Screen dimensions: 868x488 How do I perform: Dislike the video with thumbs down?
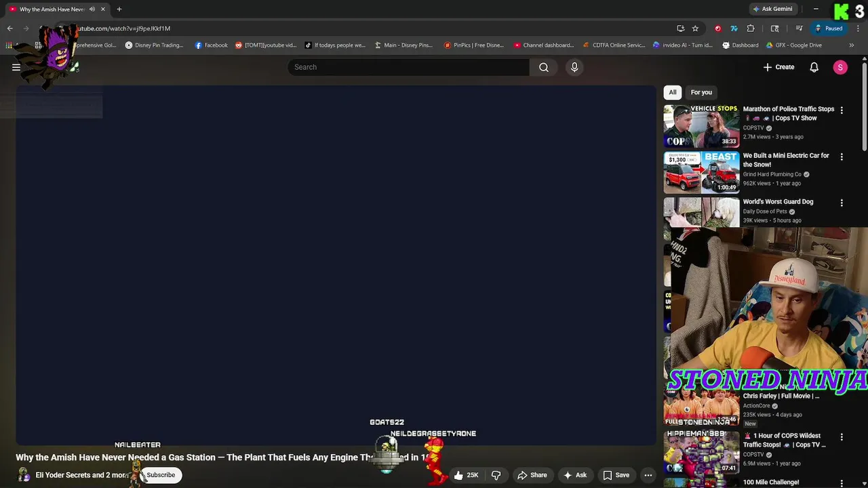click(496, 475)
